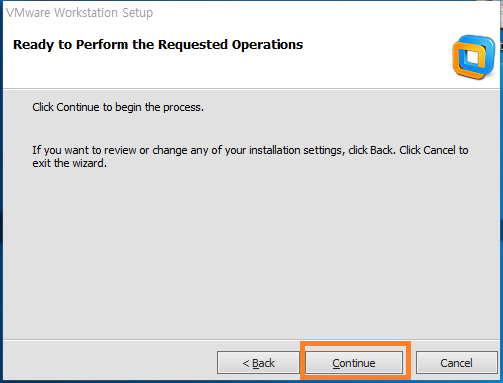This screenshot has width=503, height=383.
Task: Click the blank button bar area left of Back
Action: (110, 362)
